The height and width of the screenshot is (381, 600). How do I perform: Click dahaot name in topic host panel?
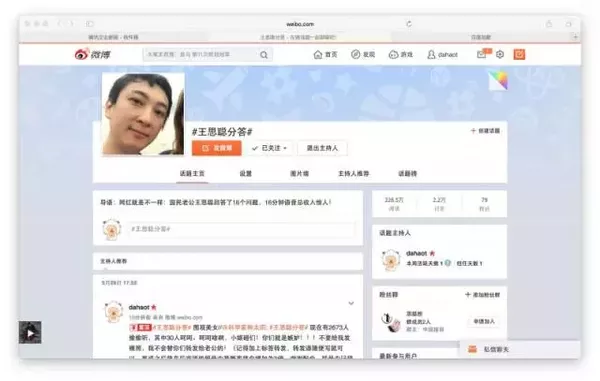click(x=416, y=253)
